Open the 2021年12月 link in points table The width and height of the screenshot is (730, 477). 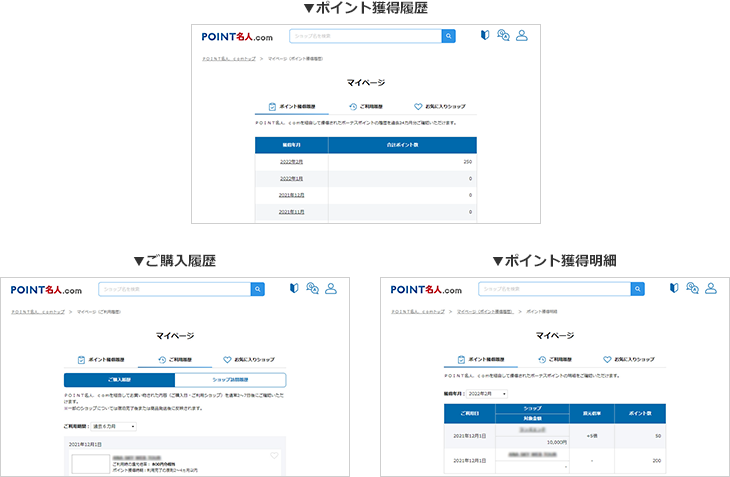tap(291, 195)
